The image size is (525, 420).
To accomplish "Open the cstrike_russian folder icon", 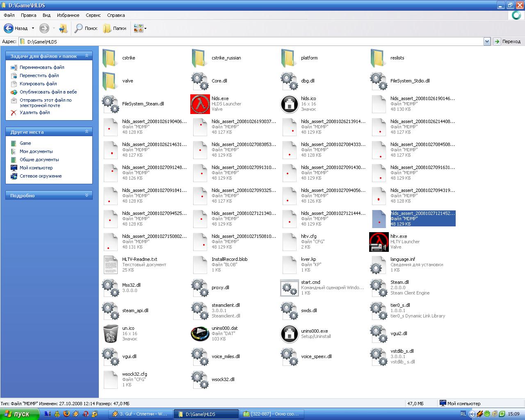I will [x=200, y=58].
